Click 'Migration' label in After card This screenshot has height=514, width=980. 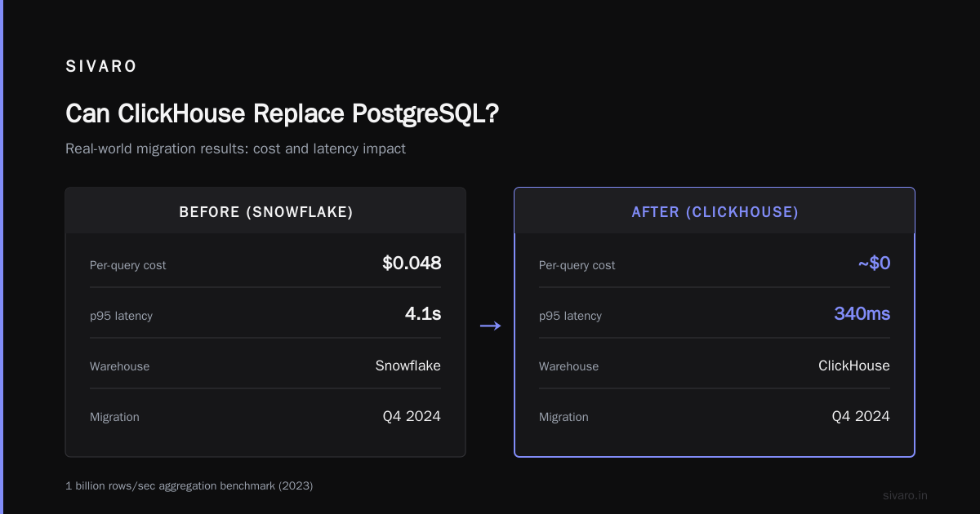coord(563,417)
